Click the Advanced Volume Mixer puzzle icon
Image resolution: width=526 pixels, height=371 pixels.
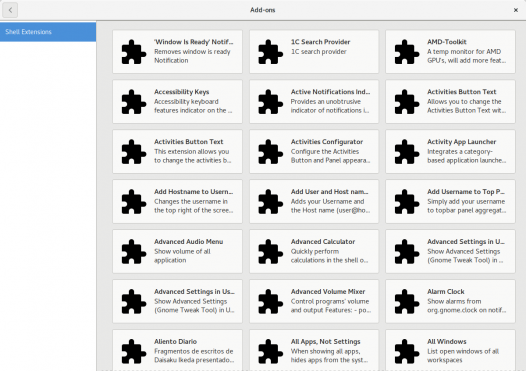[x=270, y=302]
